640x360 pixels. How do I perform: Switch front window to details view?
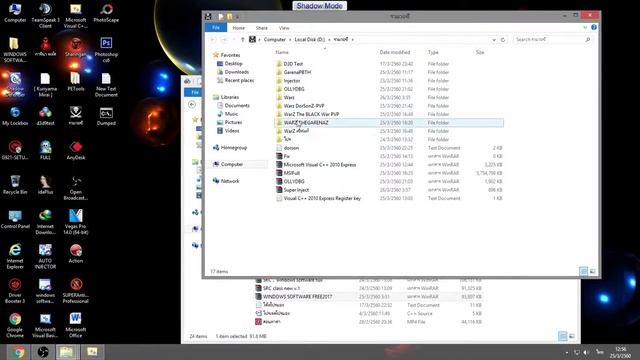(x=584, y=271)
